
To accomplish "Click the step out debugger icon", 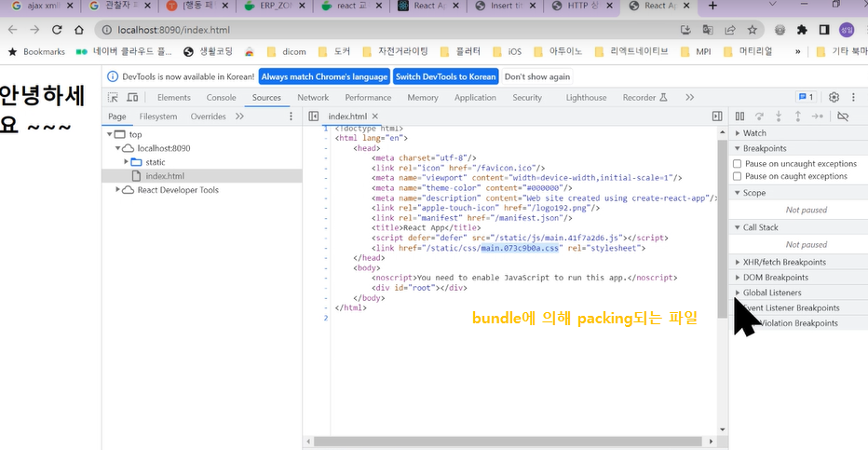I will [x=798, y=116].
